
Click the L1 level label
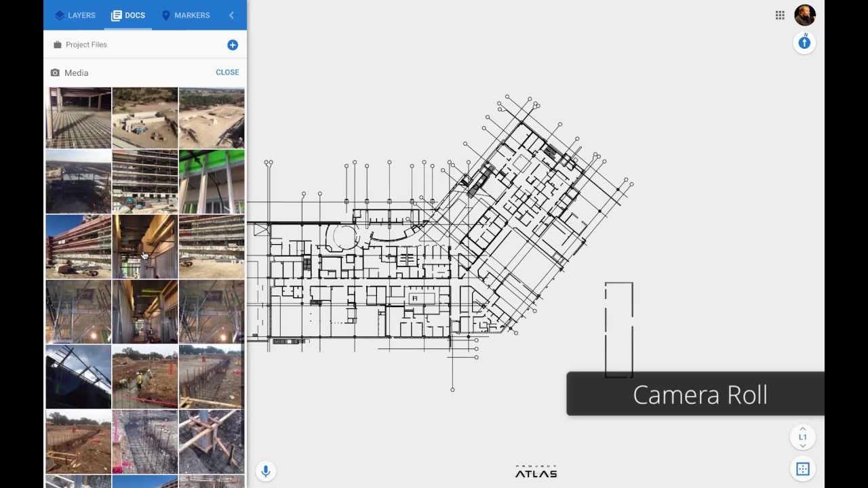pyautogui.click(x=803, y=437)
